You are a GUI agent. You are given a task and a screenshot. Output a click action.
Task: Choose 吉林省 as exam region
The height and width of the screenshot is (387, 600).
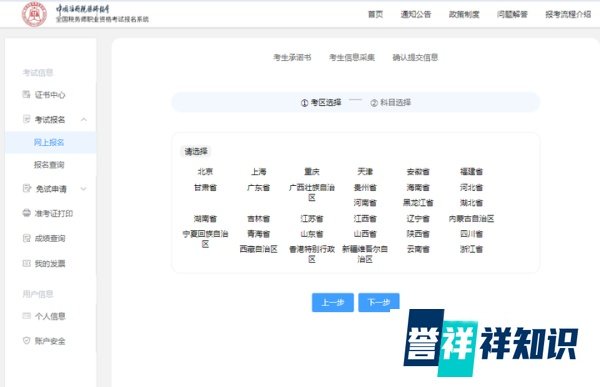[x=259, y=219]
